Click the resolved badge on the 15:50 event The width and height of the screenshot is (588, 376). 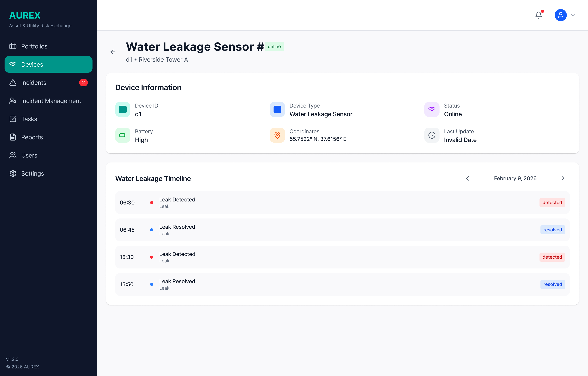(553, 284)
